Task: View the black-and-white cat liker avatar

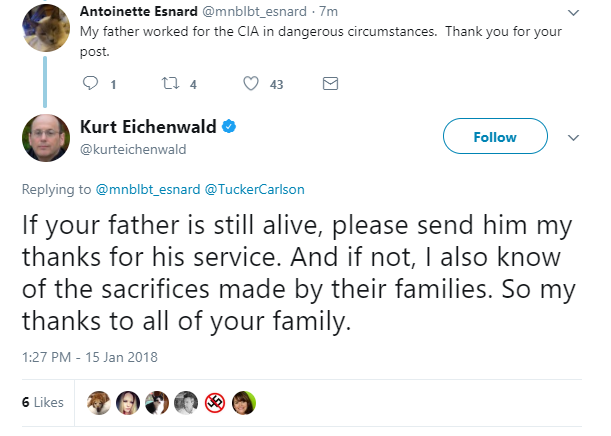Action: (157, 402)
